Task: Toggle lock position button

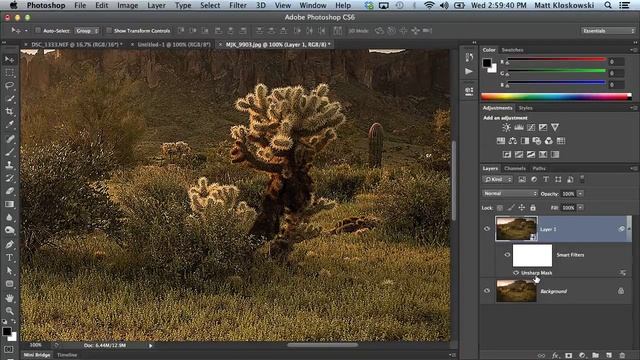Action: coord(522,208)
